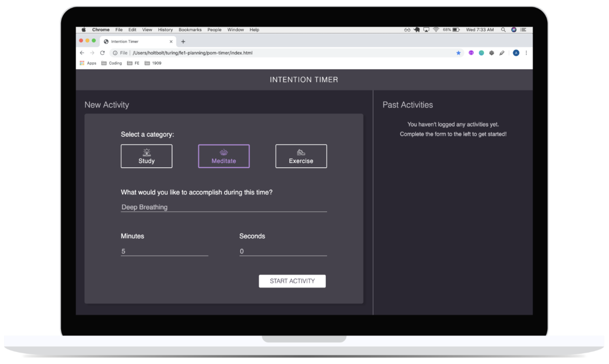
Task: Select the Exercise category button
Action: pyautogui.click(x=301, y=156)
